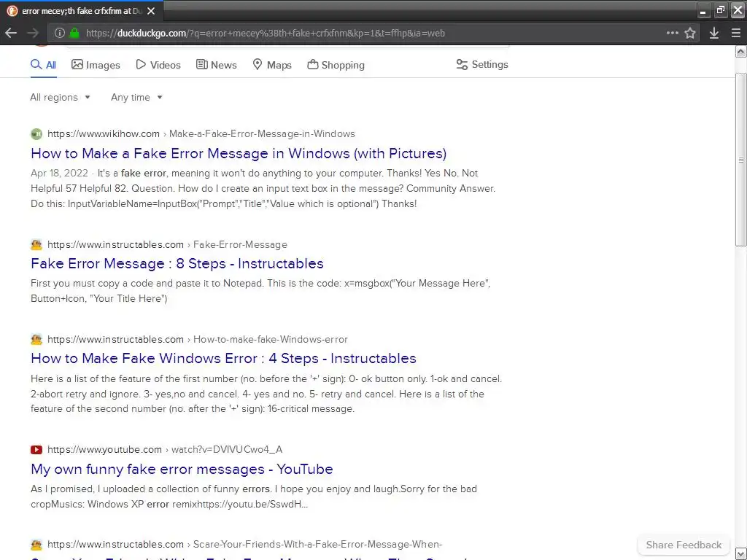747x560 pixels.
Task: Switch to the All results tab
Action: (x=43, y=65)
